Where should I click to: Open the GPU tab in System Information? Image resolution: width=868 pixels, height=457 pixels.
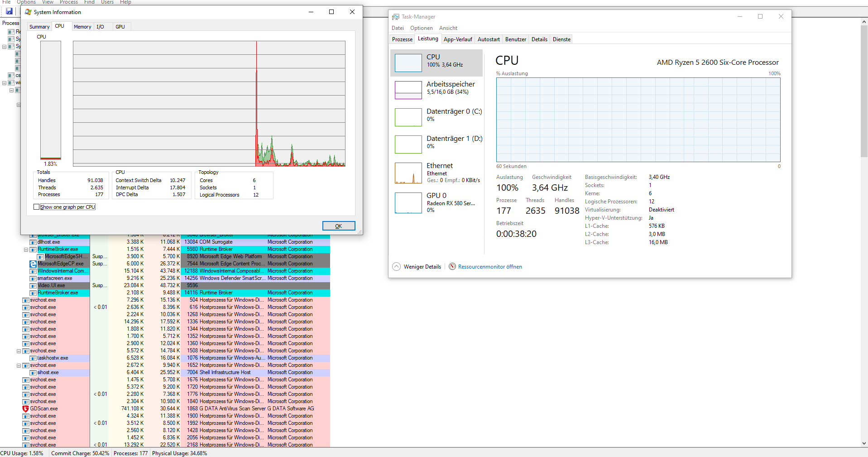pyautogui.click(x=120, y=27)
